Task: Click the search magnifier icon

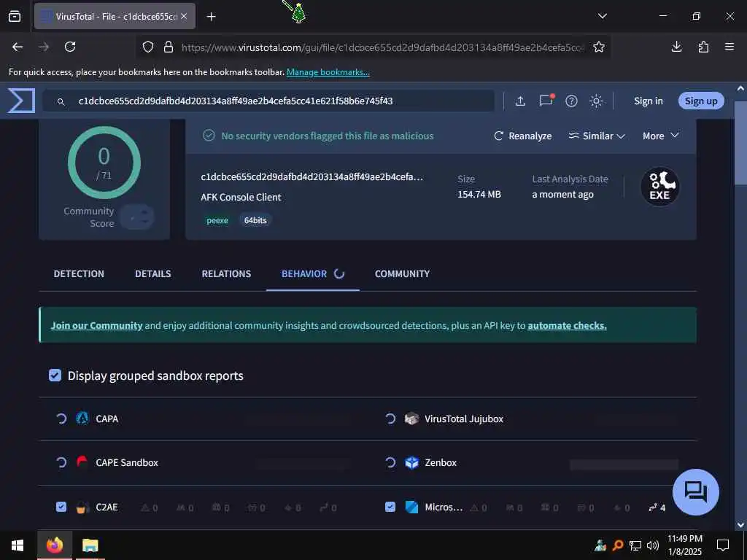Action: pos(61,101)
